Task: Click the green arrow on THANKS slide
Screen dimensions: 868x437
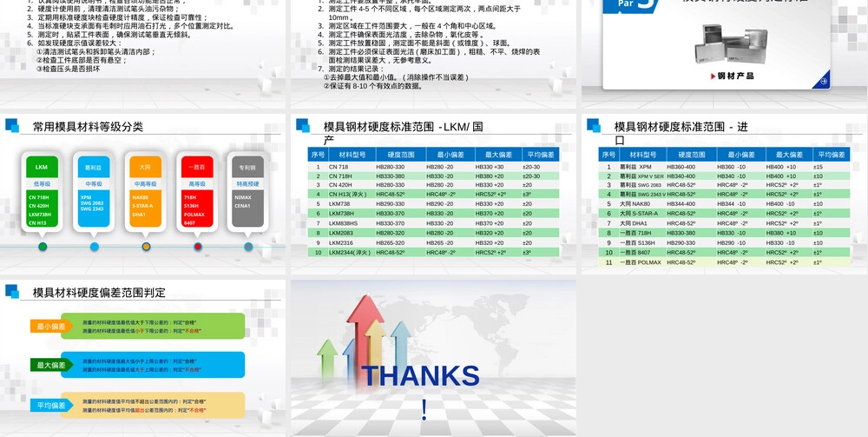Action: coord(327,359)
